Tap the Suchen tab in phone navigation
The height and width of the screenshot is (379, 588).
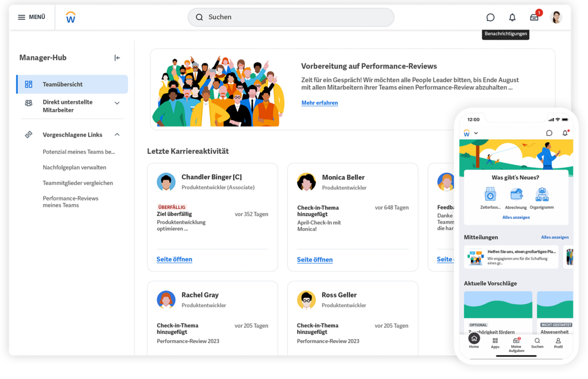click(x=537, y=343)
